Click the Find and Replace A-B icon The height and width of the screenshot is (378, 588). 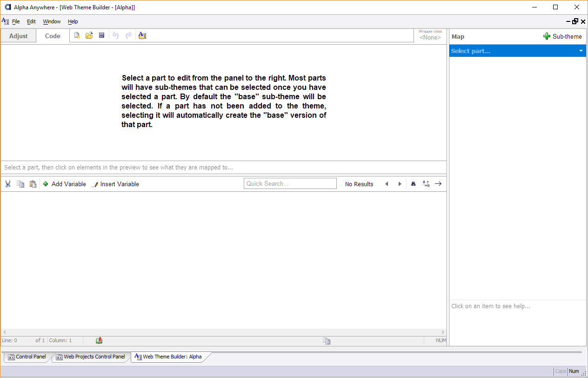pos(426,184)
